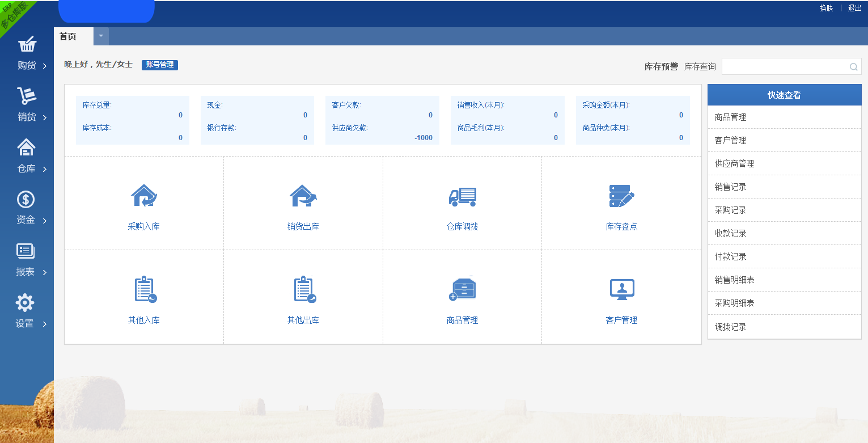Viewport: 868px width, 443px height.
Task: Select the 销货出库 shortcut icon
Action: pos(303,203)
